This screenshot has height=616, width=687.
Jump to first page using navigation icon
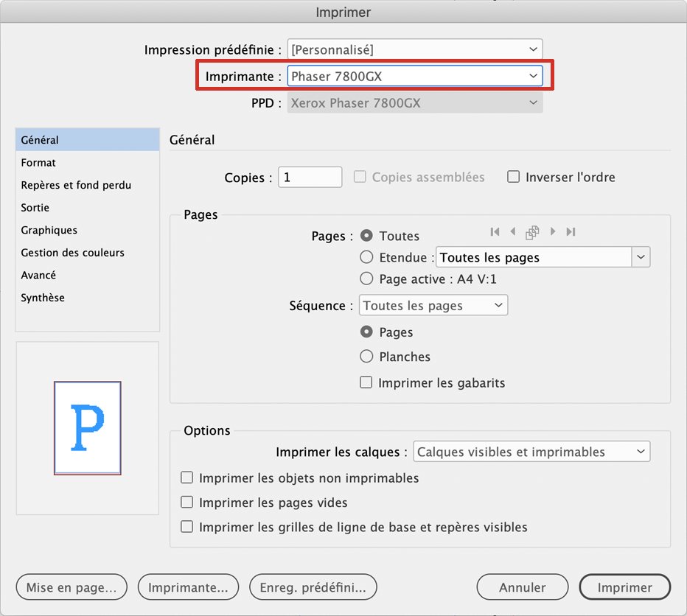495,231
